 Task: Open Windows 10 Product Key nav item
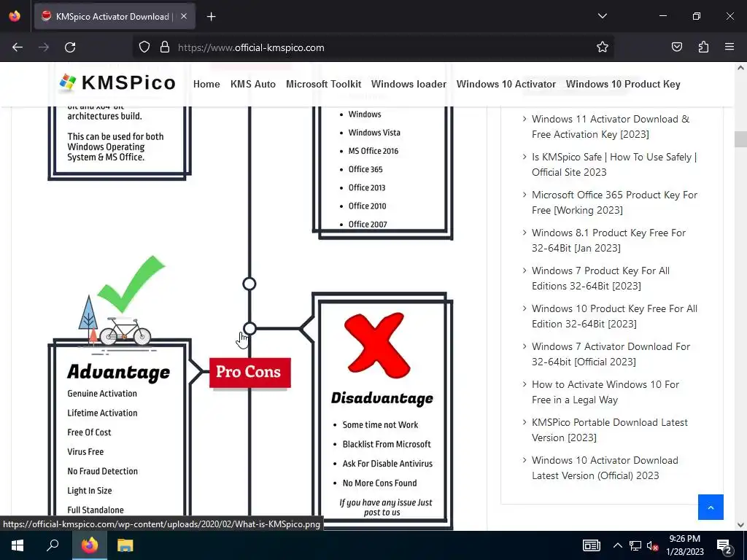[x=623, y=85]
